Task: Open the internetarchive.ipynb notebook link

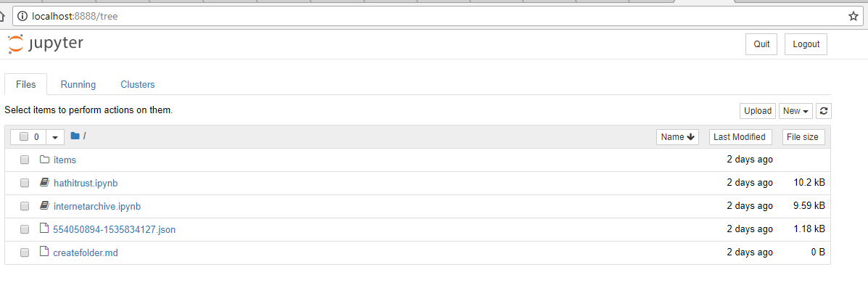Action: tap(97, 206)
